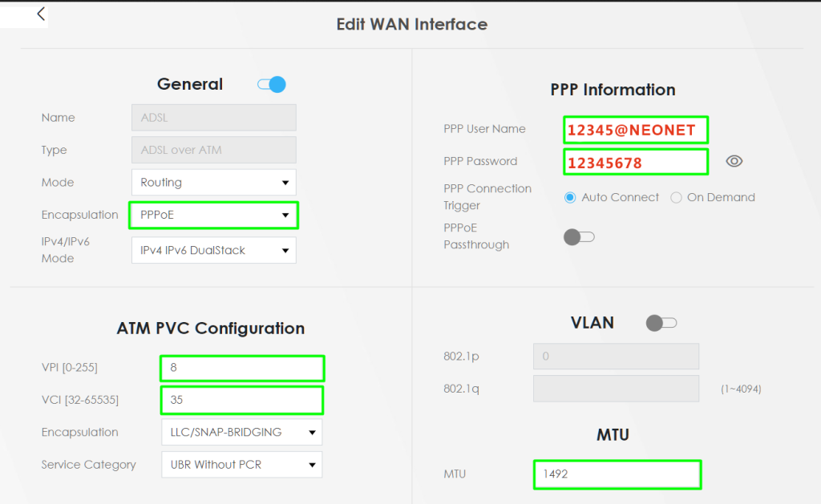Select the Auto Connect radio button
Viewport: 821px width, 504px height.
(570, 197)
